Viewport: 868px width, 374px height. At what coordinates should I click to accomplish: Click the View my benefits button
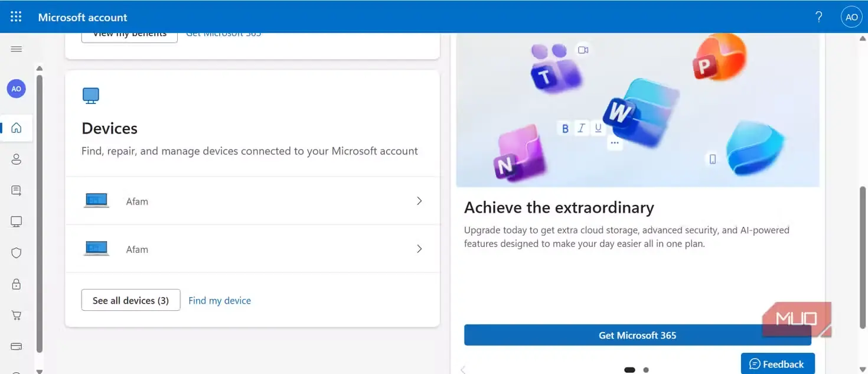(129, 36)
